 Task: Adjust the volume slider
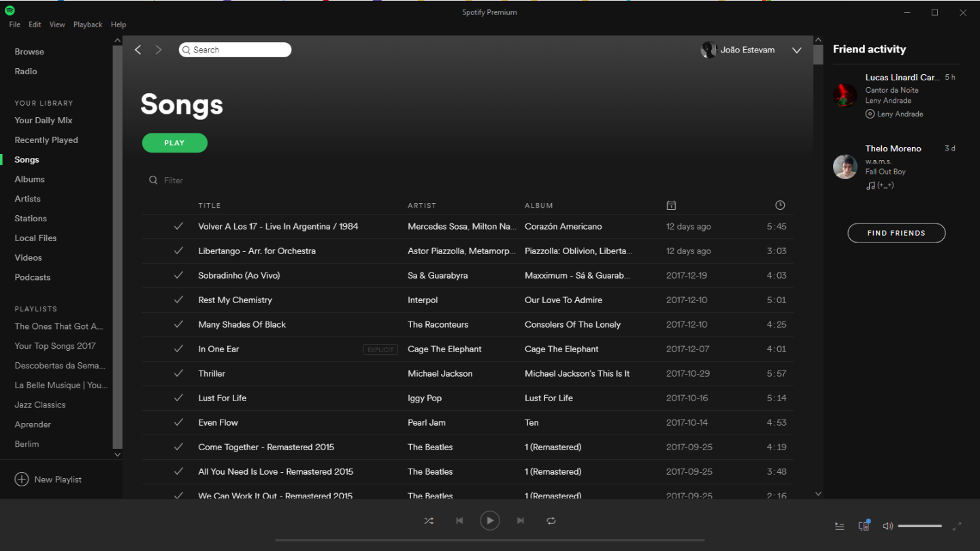pyautogui.click(x=920, y=526)
